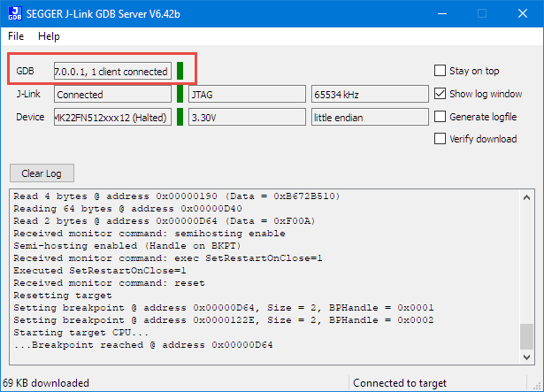Click the green GDB status indicator
The image size is (544, 392).
pyautogui.click(x=180, y=71)
